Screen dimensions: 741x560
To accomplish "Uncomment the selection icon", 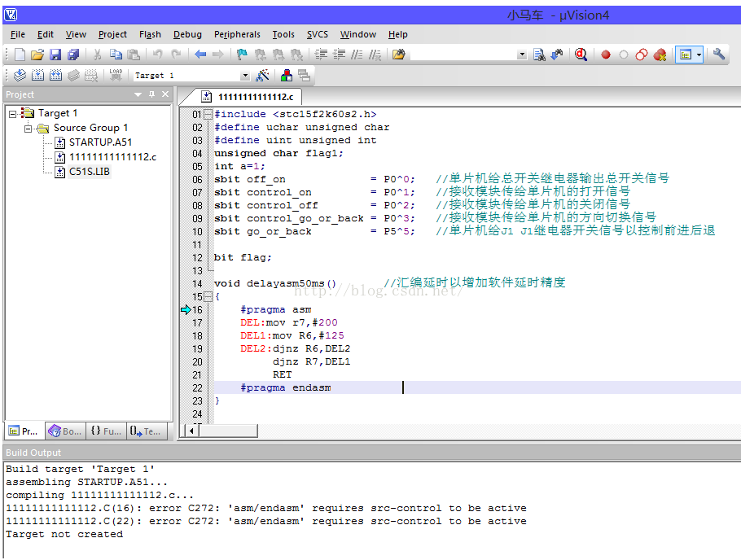I will pyautogui.click(x=375, y=55).
